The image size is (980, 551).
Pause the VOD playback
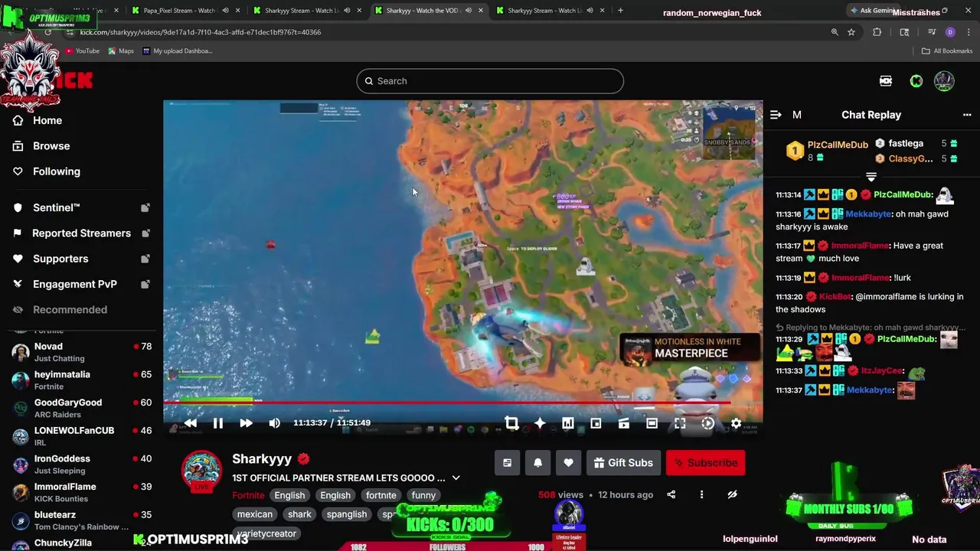click(217, 423)
